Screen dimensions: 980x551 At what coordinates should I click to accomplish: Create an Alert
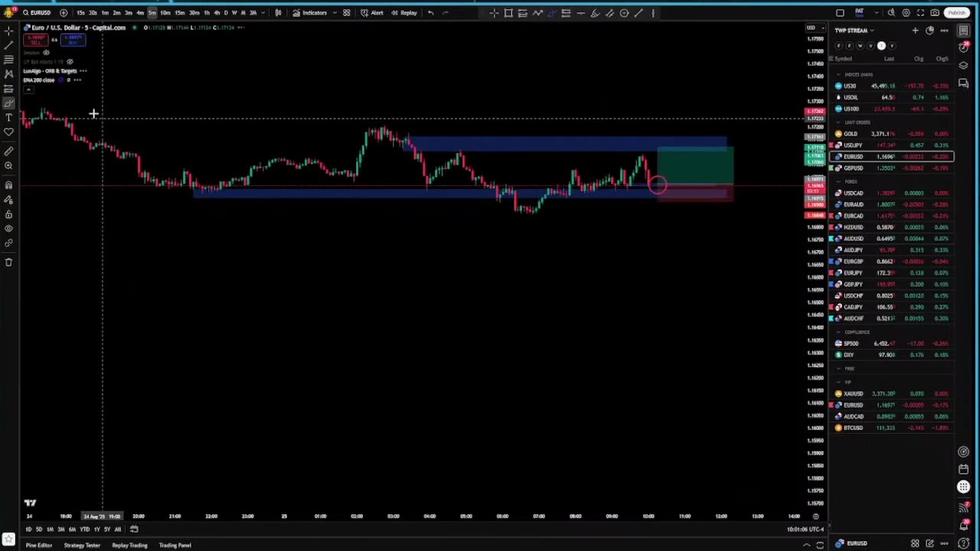click(x=372, y=12)
